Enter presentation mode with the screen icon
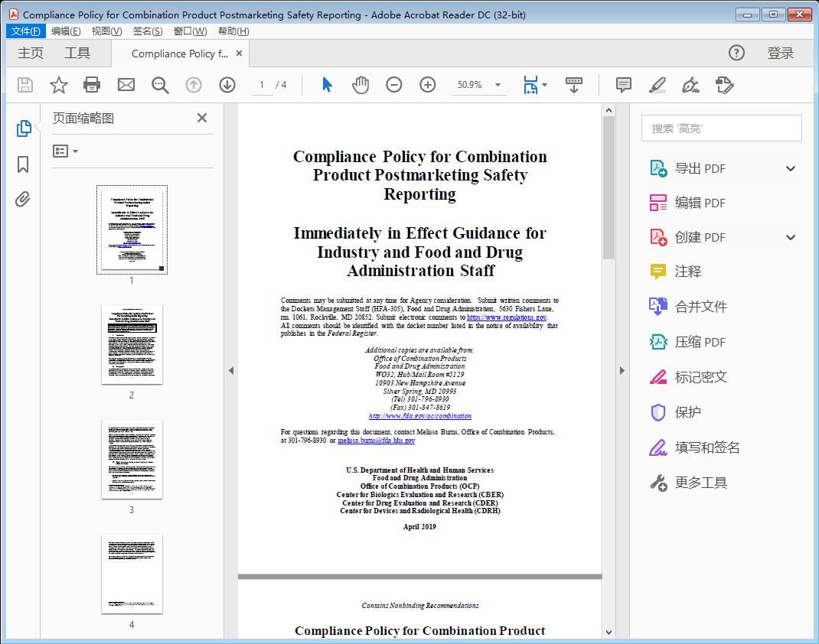 point(574,85)
